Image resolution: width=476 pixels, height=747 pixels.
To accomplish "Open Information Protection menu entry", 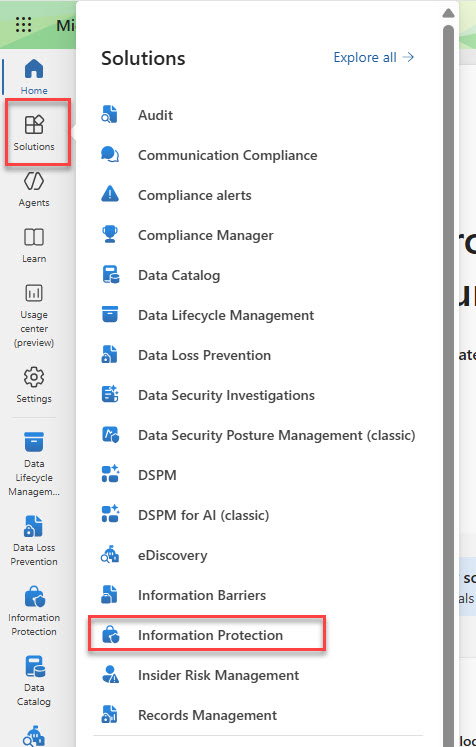I will point(211,636).
